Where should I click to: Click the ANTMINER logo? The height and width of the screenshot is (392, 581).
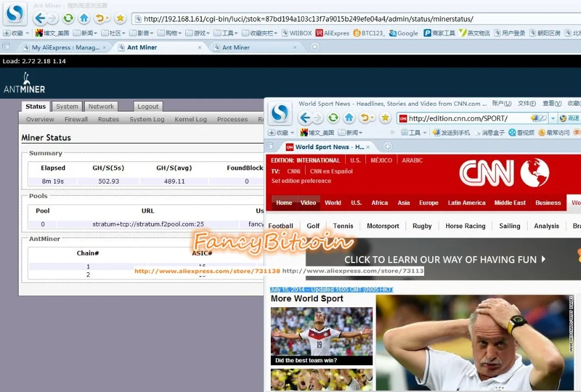[24, 83]
